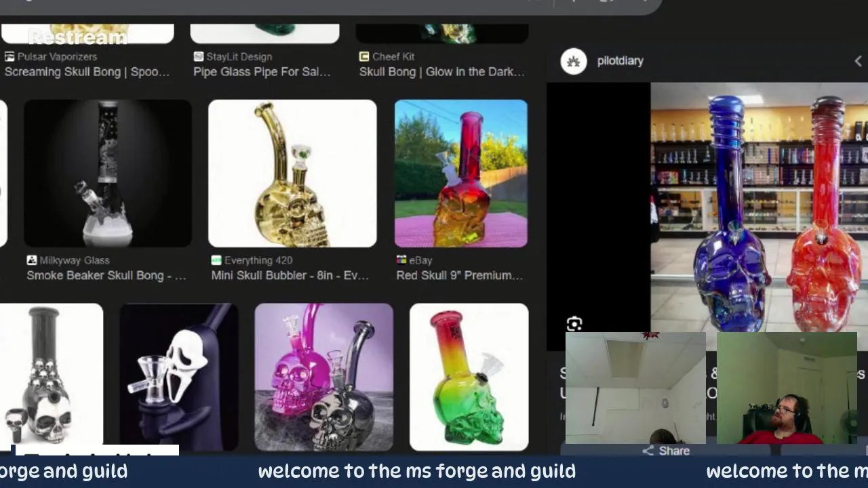
Task: Select the pink and grey skulls thumbnail
Action: [x=323, y=377]
